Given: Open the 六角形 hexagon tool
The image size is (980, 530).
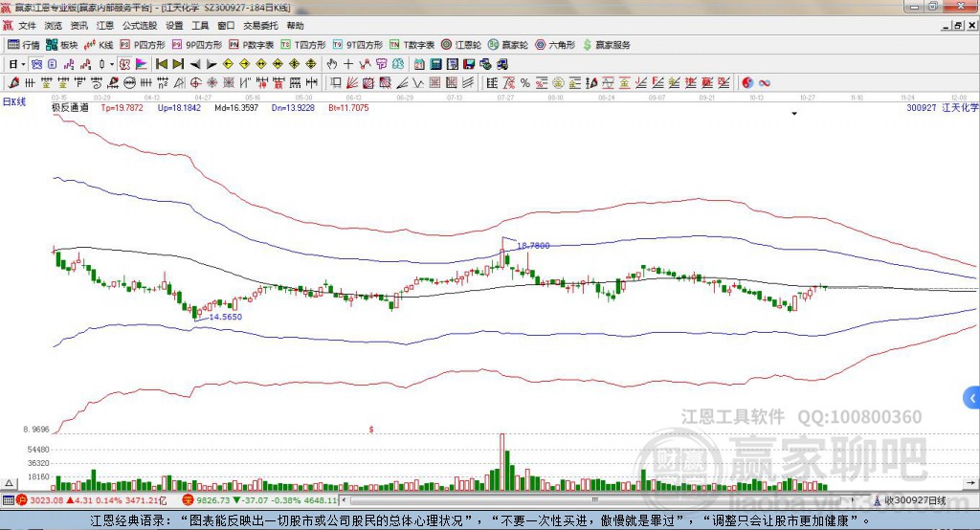Looking at the screenshot, I should 555,45.
